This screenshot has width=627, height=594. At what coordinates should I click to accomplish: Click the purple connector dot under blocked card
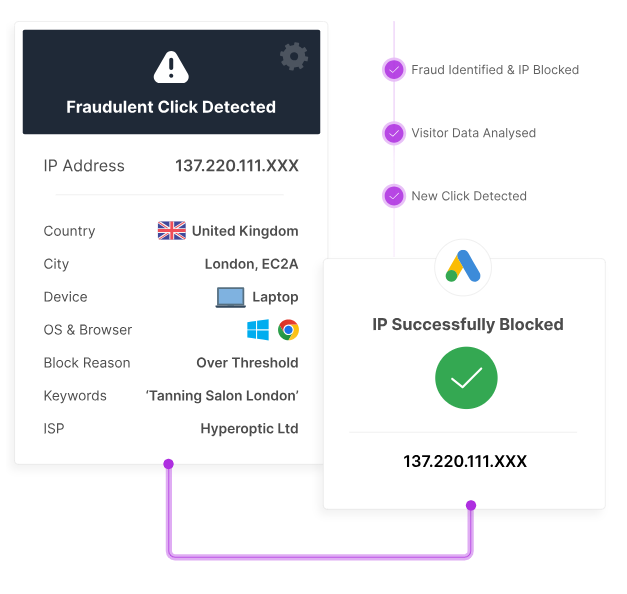point(471,505)
